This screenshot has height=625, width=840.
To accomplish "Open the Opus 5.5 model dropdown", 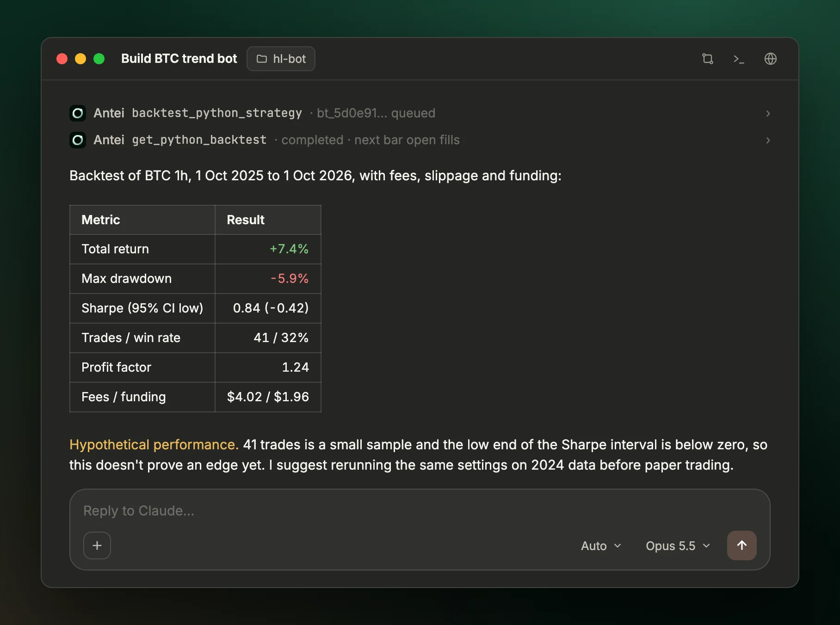I will pyautogui.click(x=678, y=546).
